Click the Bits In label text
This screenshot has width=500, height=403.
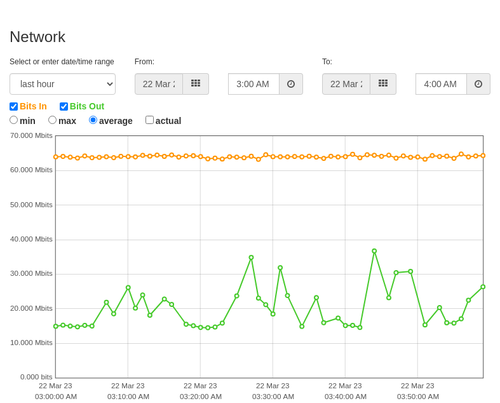point(33,106)
